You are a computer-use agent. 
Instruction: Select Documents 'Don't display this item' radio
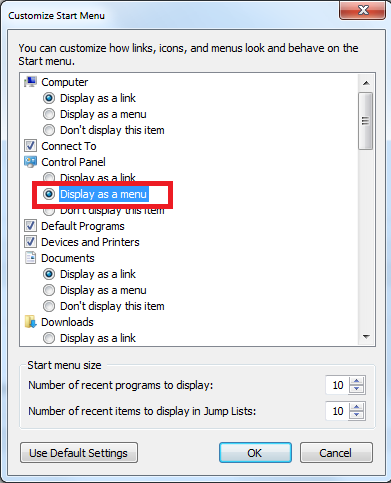49,306
